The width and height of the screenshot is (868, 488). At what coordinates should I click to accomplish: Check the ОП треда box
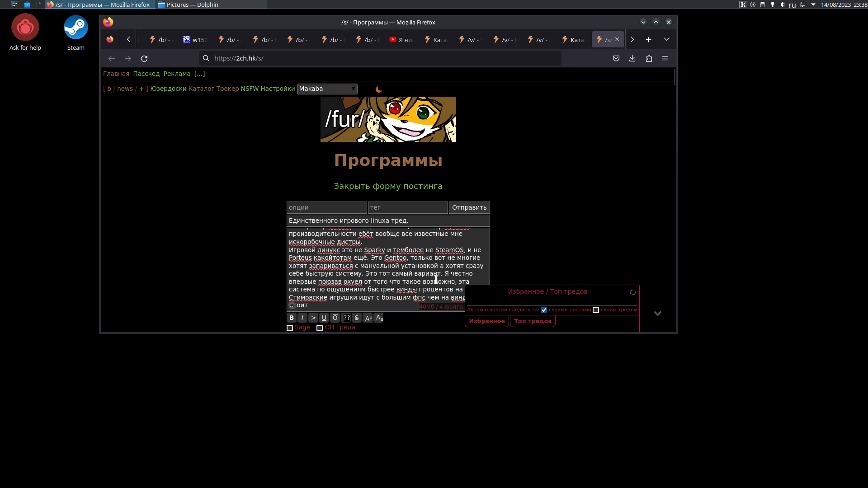[x=320, y=328]
